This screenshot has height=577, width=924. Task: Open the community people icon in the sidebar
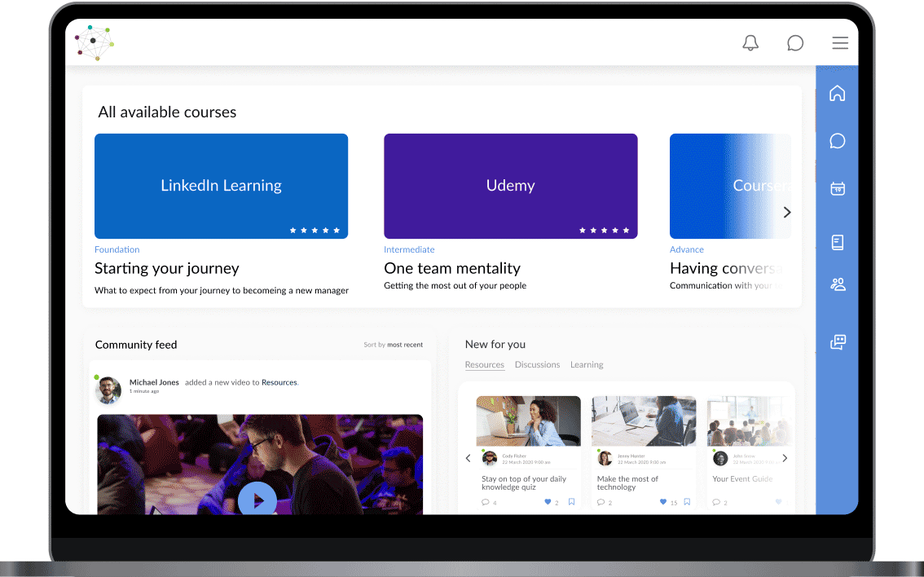click(x=837, y=284)
